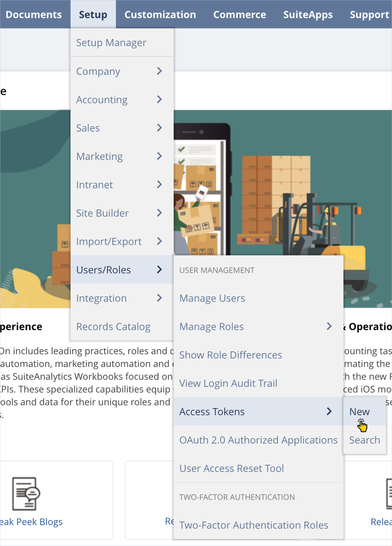The image size is (392, 546).
Task: Open the Commerce menu tab
Action: (239, 14)
